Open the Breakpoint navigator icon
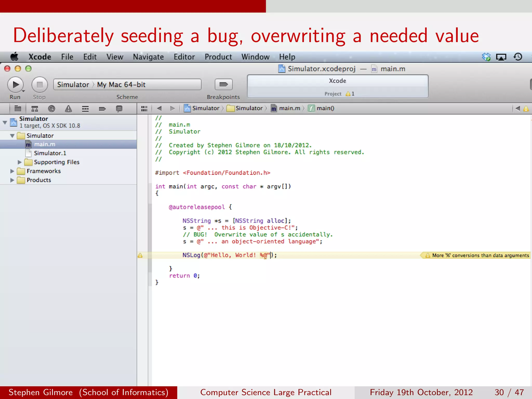532x399 pixels. (x=102, y=109)
